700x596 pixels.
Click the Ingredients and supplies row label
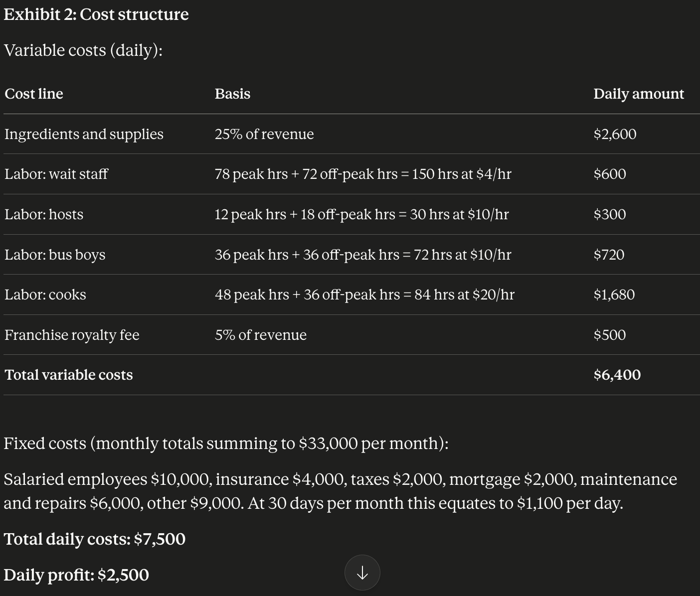tap(84, 134)
